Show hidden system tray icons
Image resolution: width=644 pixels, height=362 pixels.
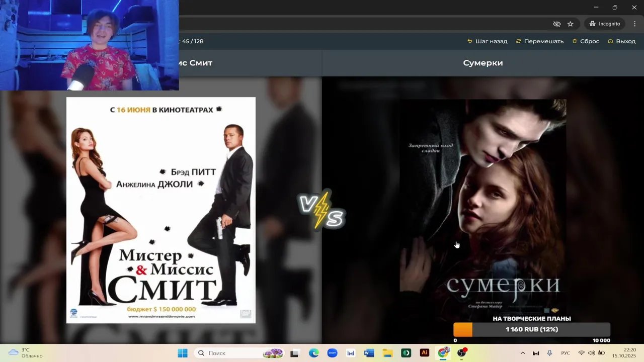click(x=522, y=353)
